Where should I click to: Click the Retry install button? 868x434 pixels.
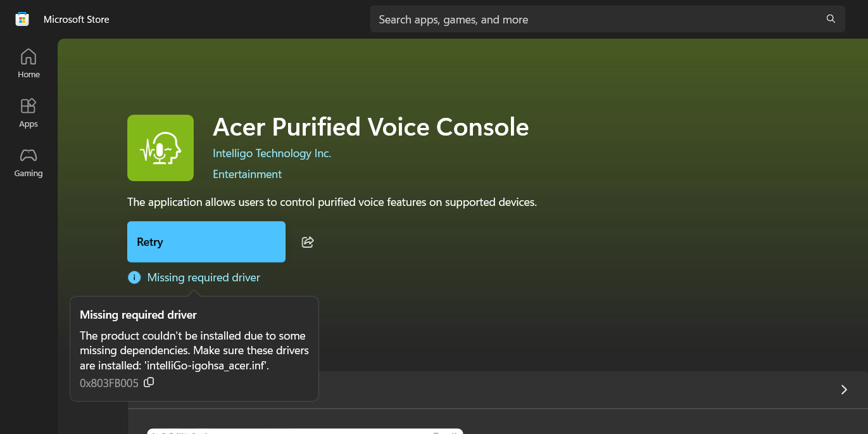click(x=206, y=241)
